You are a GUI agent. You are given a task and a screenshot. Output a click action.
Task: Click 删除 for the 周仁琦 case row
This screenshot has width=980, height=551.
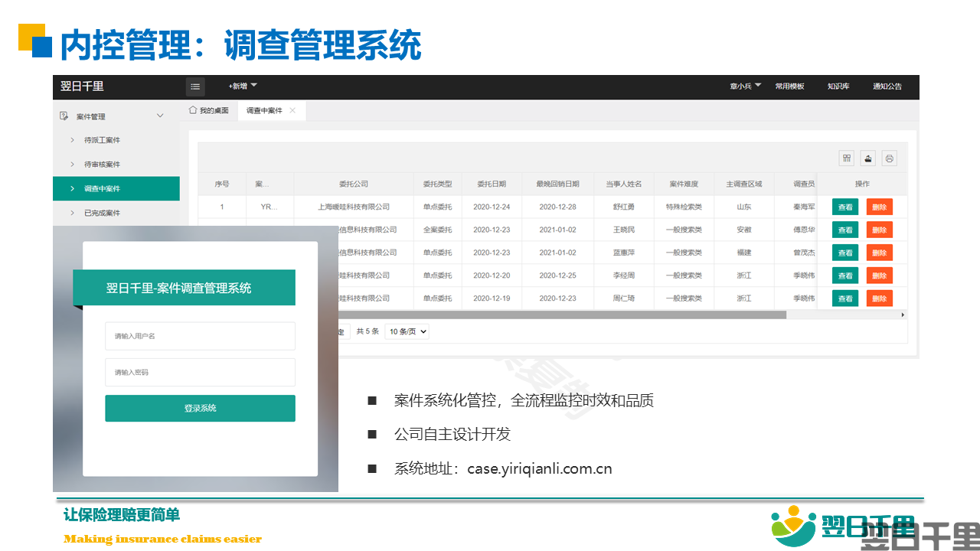(879, 298)
